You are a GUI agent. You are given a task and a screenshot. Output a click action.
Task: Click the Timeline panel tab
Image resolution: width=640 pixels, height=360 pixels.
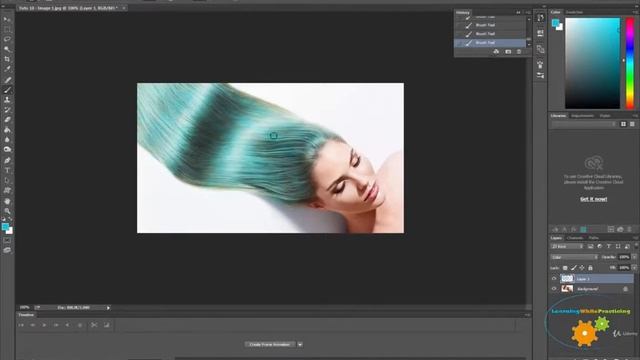point(26,315)
